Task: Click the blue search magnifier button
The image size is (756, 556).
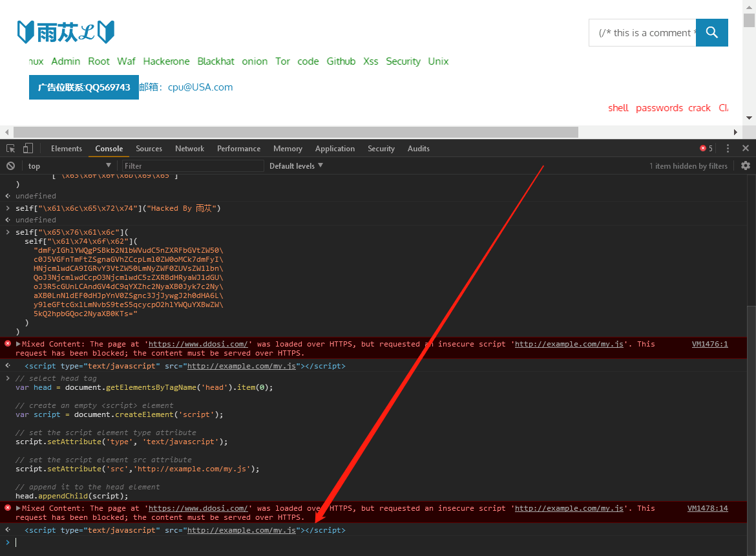Action: click(711, 33)
